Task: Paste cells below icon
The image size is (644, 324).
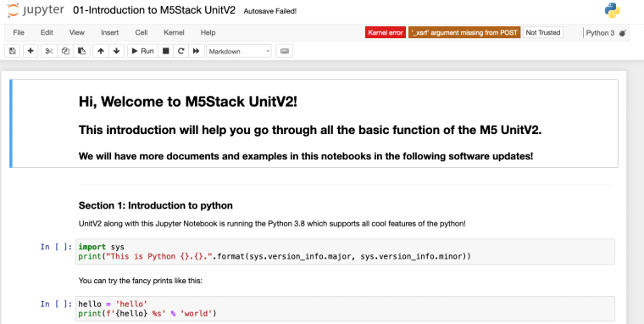Action: click(81, 51)
